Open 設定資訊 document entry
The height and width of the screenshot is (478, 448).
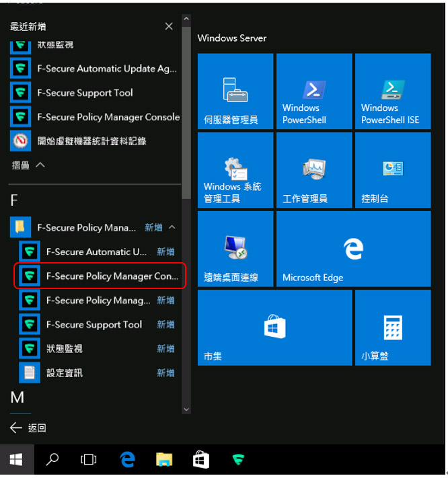(x=99, y=372)
